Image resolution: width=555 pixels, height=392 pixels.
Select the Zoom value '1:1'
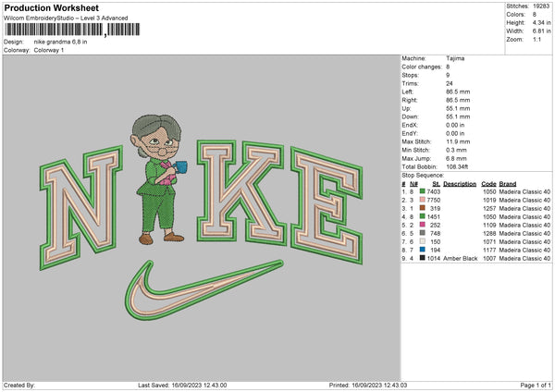[x=536, y=39]
